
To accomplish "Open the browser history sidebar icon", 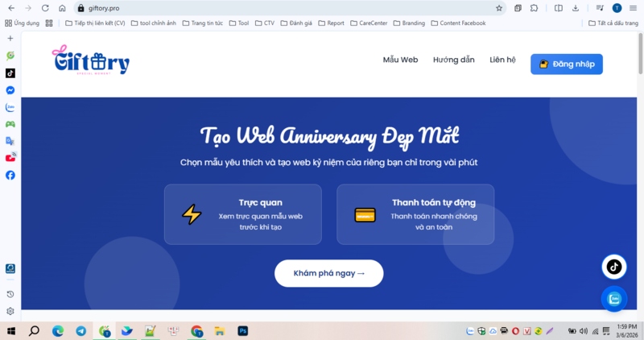I will (10, 294).
